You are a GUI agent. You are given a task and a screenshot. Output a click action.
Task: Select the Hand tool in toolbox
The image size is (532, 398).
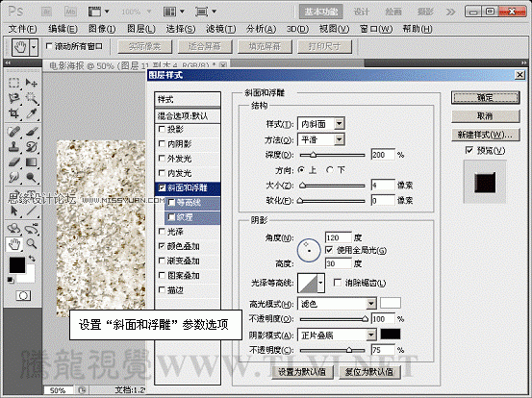click(13, 244)
